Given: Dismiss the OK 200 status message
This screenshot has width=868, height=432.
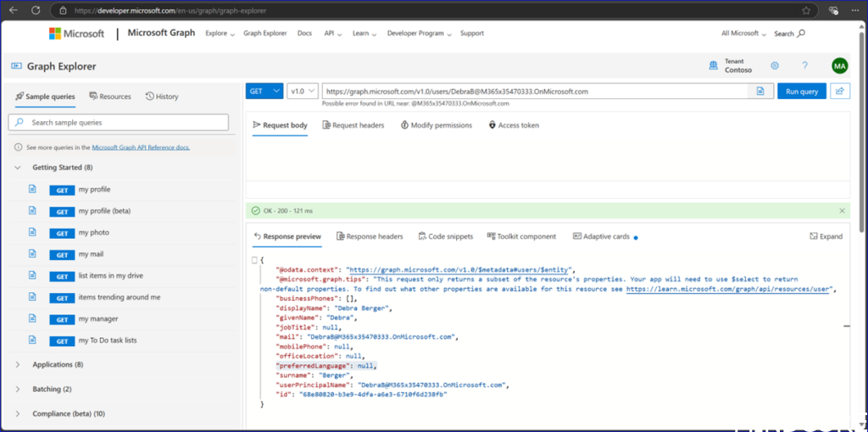Looking at the screenshot, I should (842, 210).
